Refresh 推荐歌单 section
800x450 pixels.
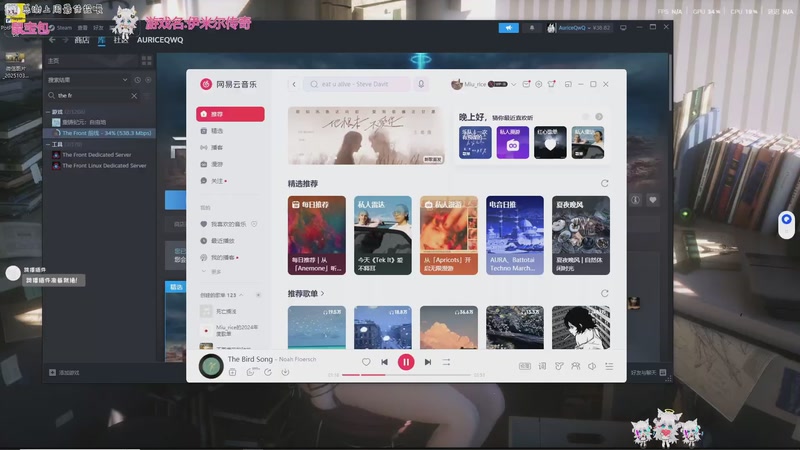click(x=605, y=293)
